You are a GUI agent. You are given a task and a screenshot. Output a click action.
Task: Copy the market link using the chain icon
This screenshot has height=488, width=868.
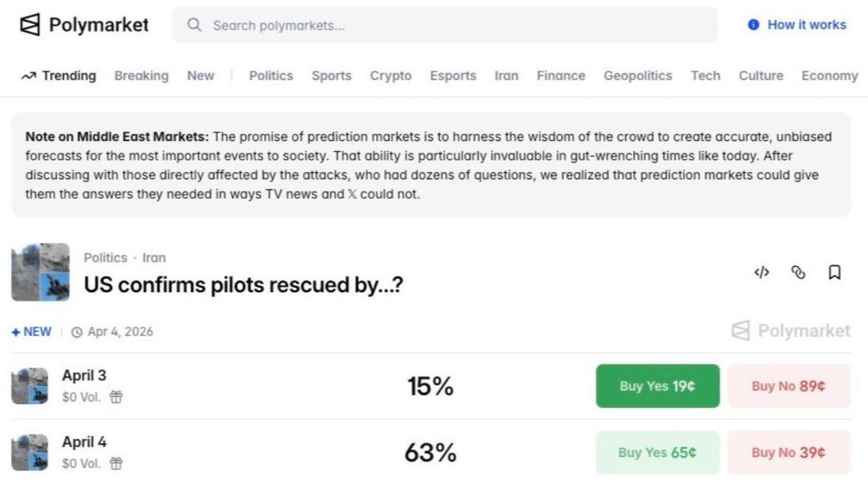[x=798, y=273]
